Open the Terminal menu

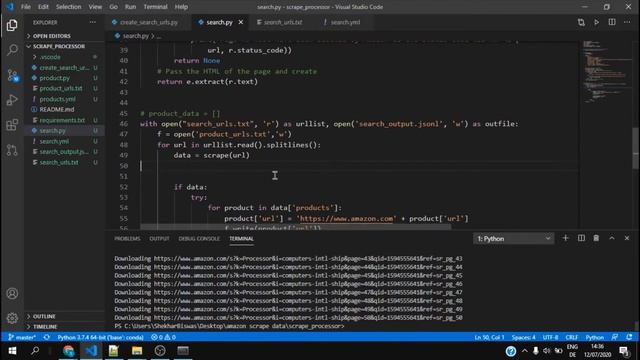pyautogui.click(x=156, y=7)
